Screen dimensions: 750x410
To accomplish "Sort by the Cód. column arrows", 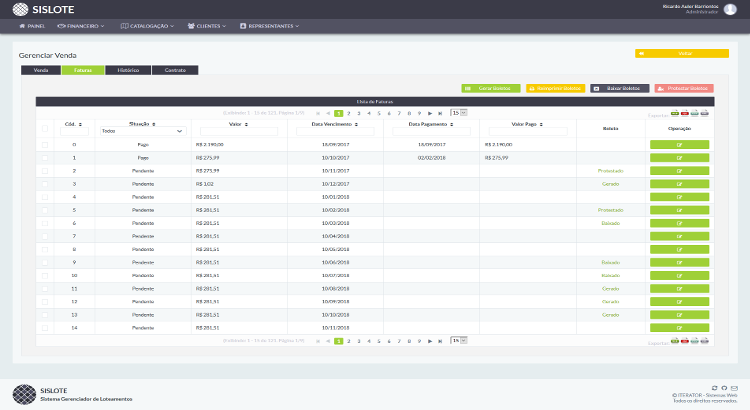I will [80, 124].
